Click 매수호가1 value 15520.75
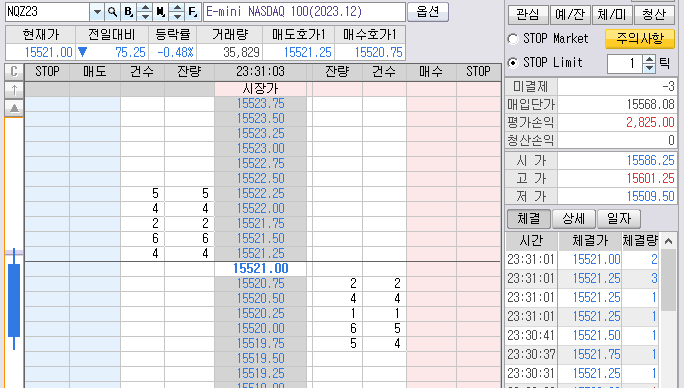Viewport: 684px width, 388px height. [x=370, y=52]
